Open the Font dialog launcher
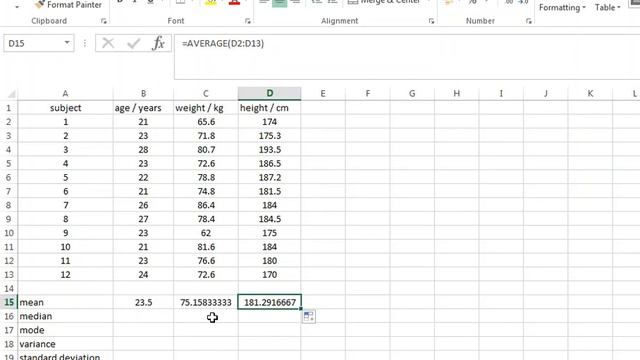The width and height of the screenshot is (640, 360). (x=248, y=21)
